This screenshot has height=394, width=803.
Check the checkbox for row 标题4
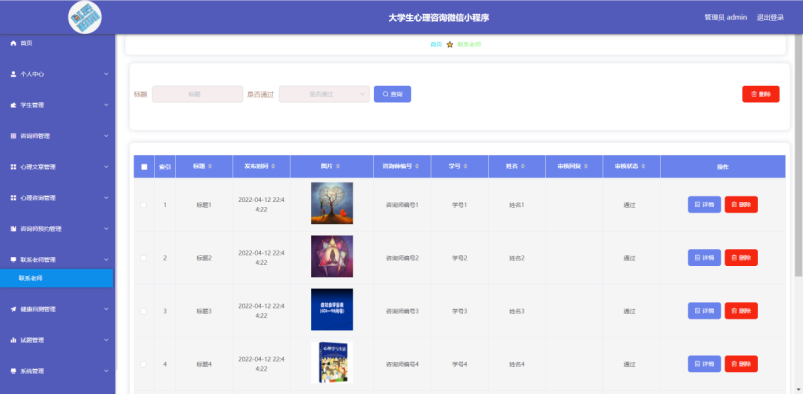pyautogui.click(x=144, y=364)
